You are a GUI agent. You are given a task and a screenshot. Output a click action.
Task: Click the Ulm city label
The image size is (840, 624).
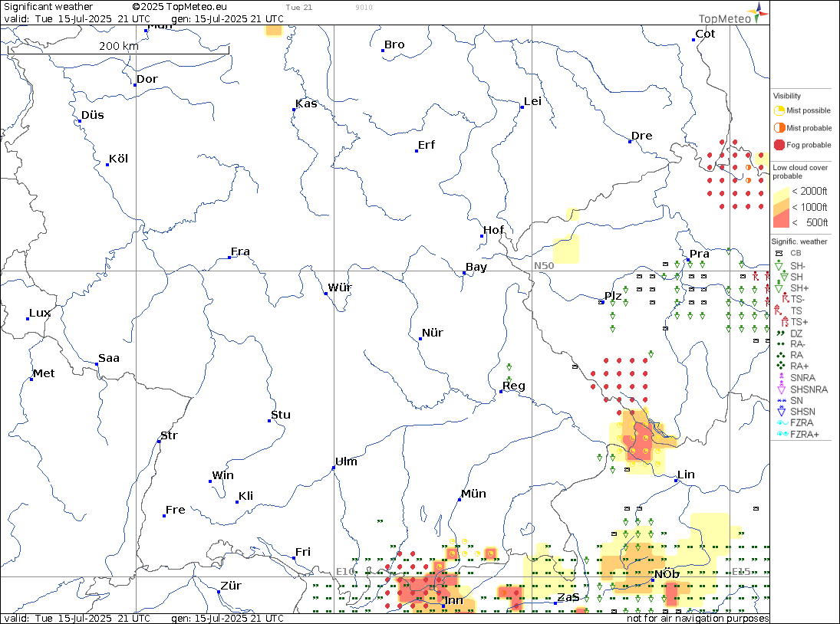click(x=346, y=461)
